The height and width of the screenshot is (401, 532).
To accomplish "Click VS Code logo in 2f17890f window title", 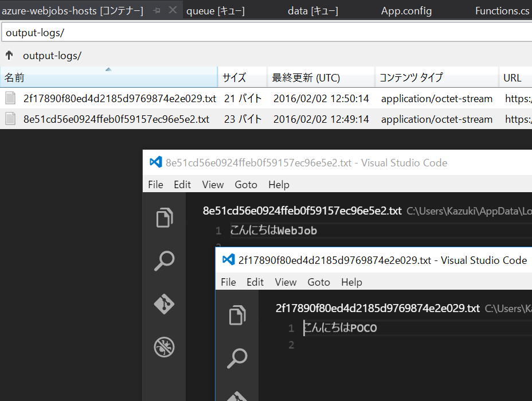I will pos(228,260).
